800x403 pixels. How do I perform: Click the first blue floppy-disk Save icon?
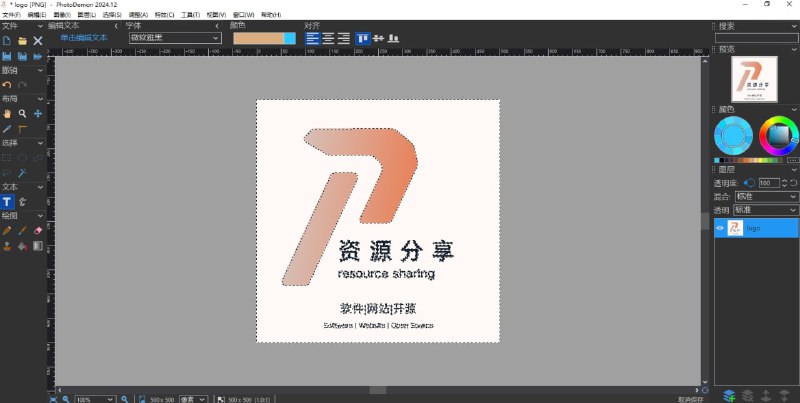(x=7, y=56)
